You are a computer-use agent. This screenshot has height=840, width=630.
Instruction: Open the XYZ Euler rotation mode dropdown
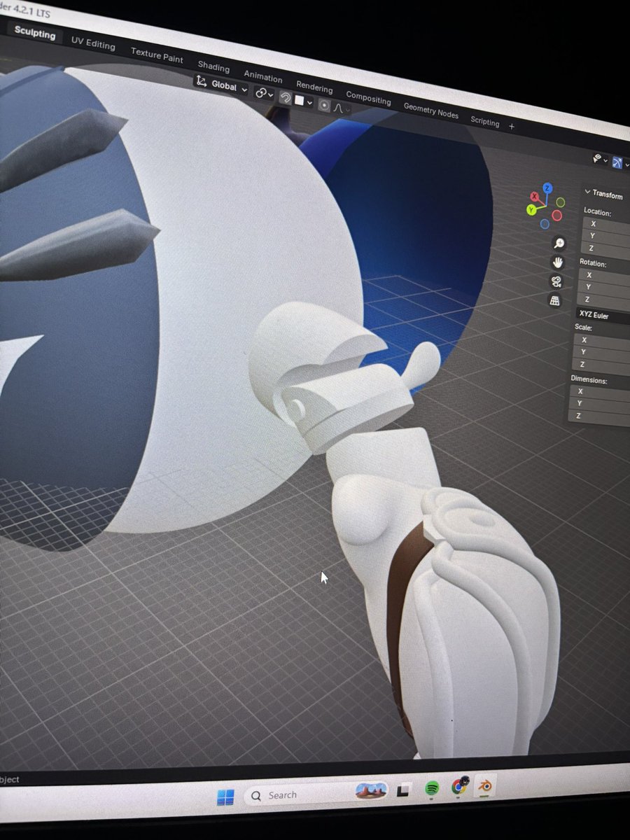pyautogui.click(x=601, y=316)
